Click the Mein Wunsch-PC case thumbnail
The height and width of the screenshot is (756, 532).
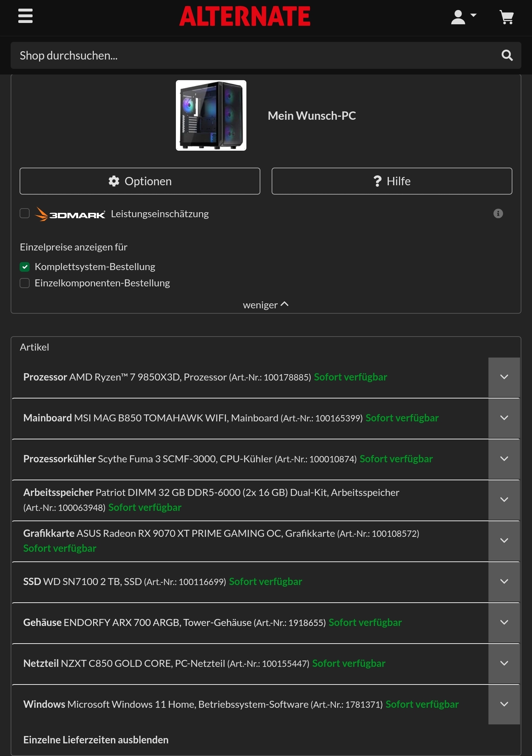211,115
